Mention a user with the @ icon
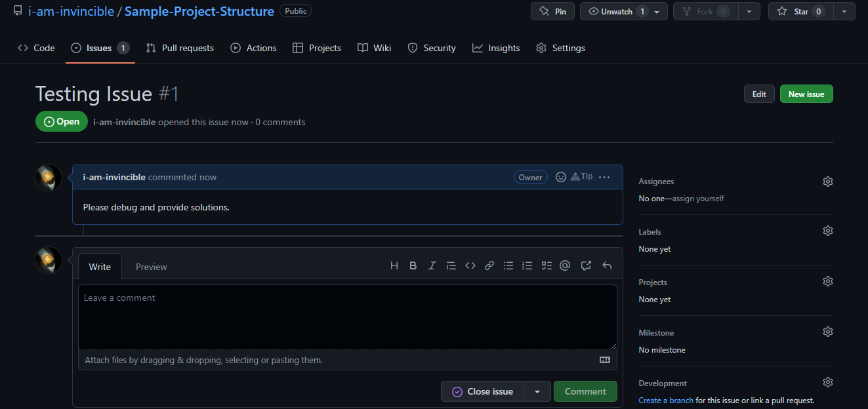868x409 pixels. [x=565, y=265]
